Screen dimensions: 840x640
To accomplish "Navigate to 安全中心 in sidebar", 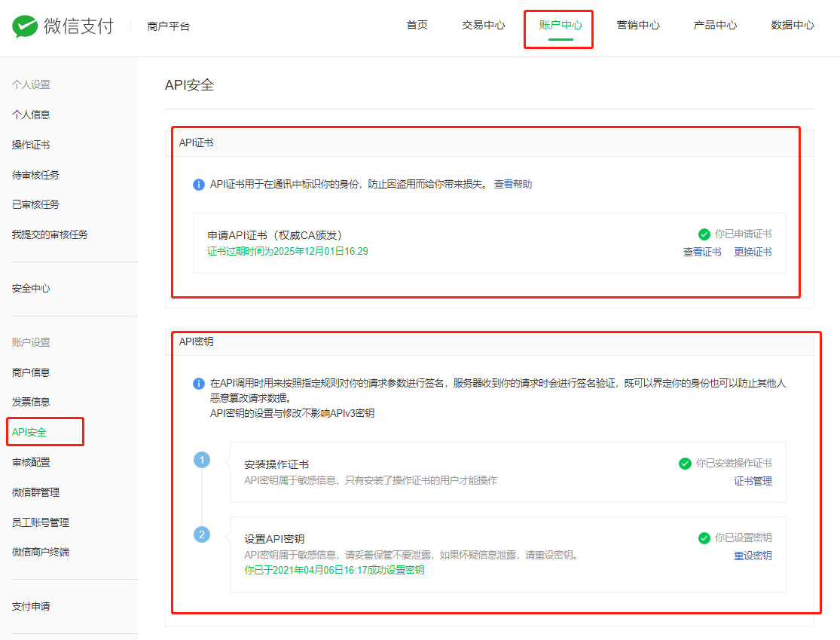I will click(x=31, y=289).
